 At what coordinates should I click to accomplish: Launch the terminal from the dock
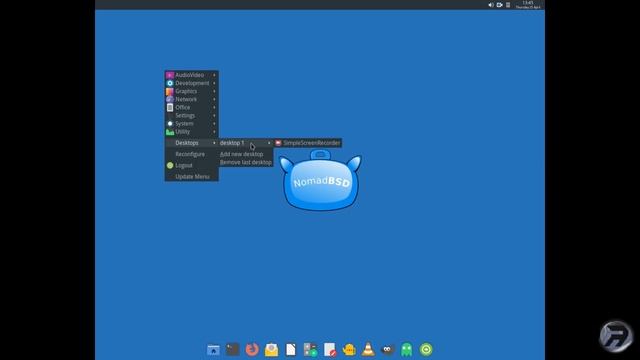click(233, 349)
